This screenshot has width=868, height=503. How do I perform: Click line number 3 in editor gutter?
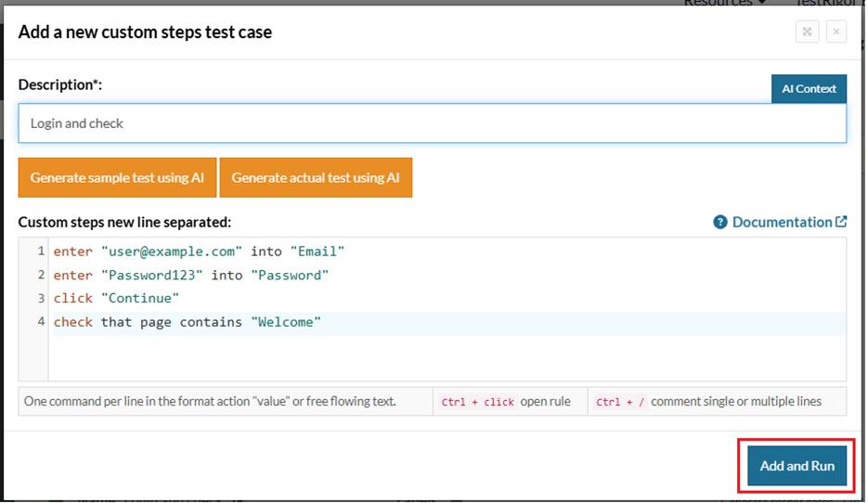click(41, 299)
